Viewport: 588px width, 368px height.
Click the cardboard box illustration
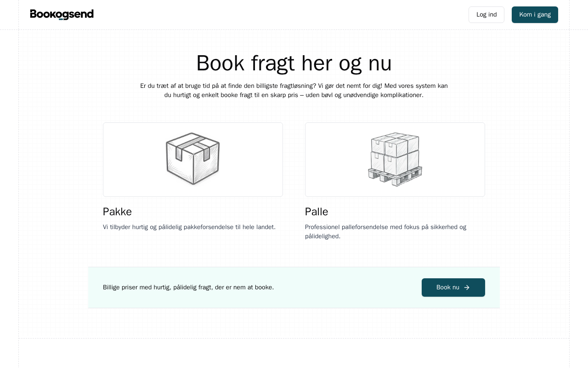pyautogui.click(x=193, y=159)
